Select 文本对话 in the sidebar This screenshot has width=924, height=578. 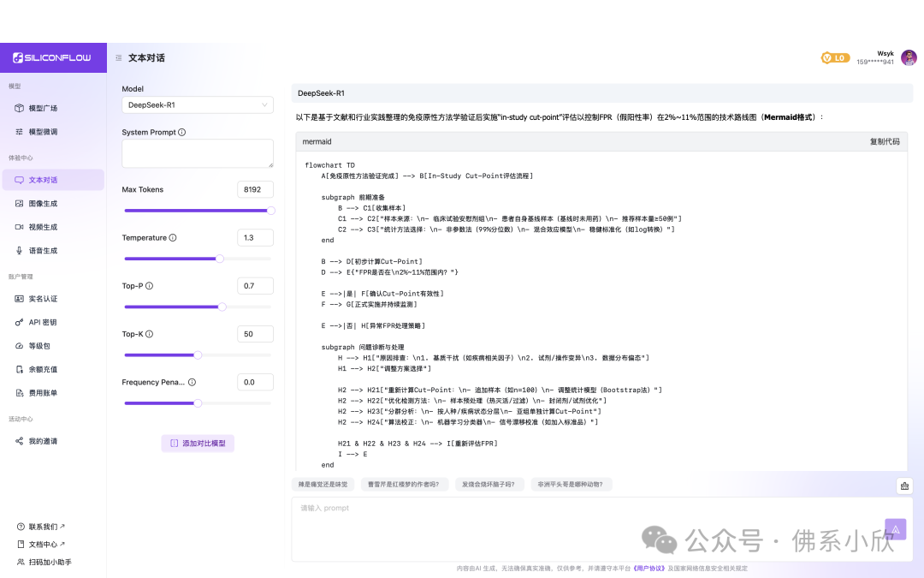(53, 180)
